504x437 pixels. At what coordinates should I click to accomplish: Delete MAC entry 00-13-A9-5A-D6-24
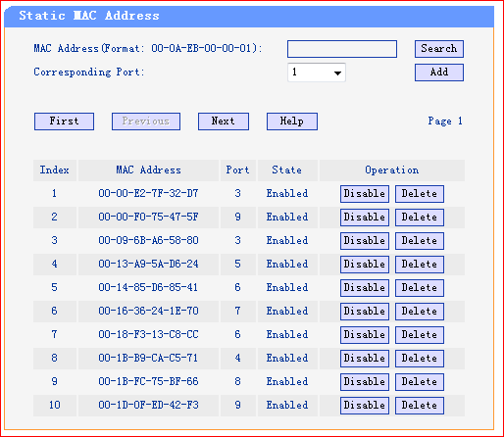pos(420,265)
